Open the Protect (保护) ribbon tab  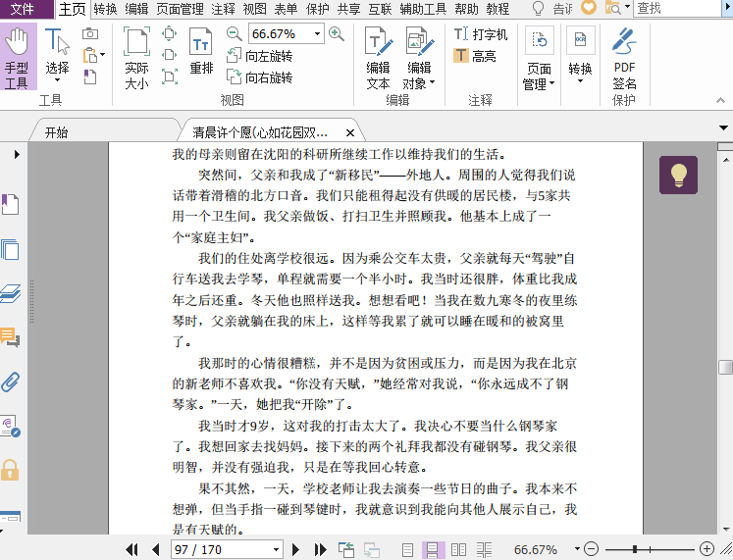point(317,9)
